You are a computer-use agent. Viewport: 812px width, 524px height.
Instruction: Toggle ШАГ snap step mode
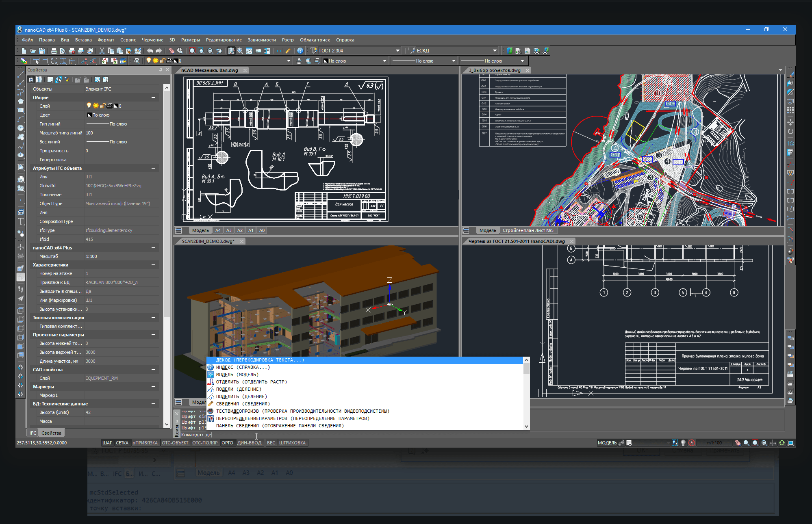pos(107,443)
